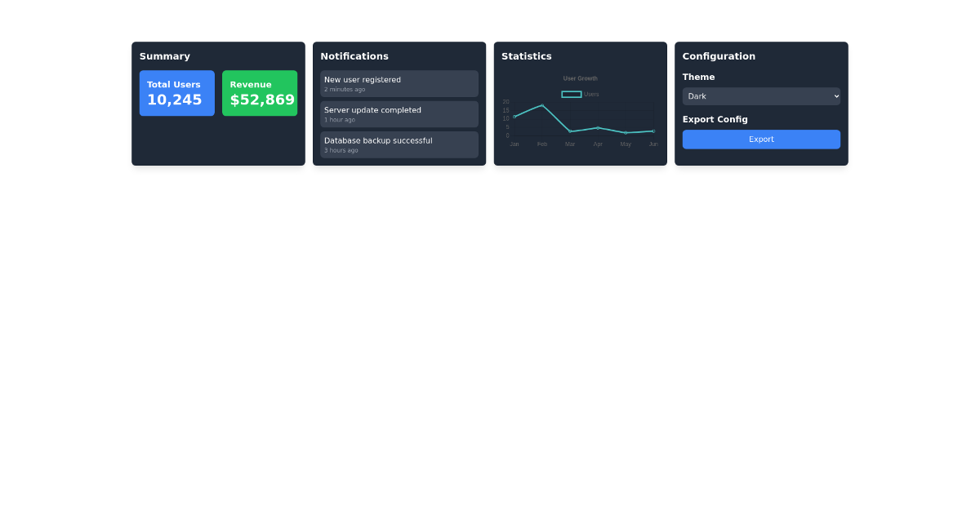Click the Export Config heading
This screenshot has width=980, height=514.
[x=715, y=119]
